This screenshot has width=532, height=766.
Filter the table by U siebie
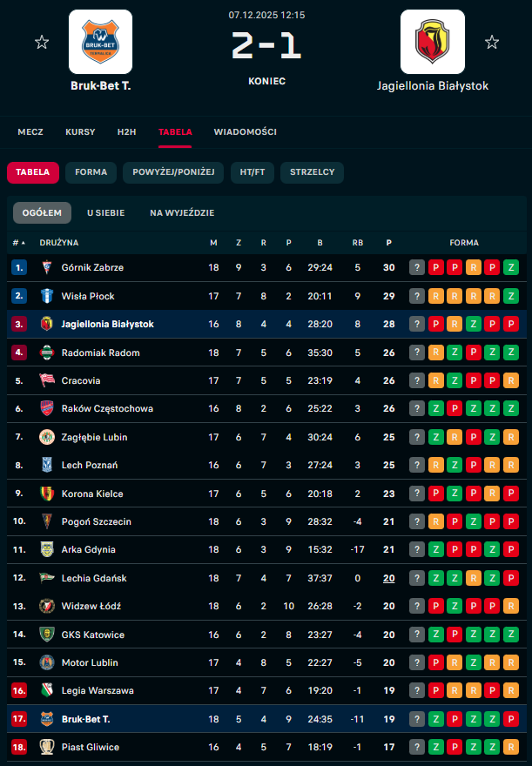click(105, 212)
